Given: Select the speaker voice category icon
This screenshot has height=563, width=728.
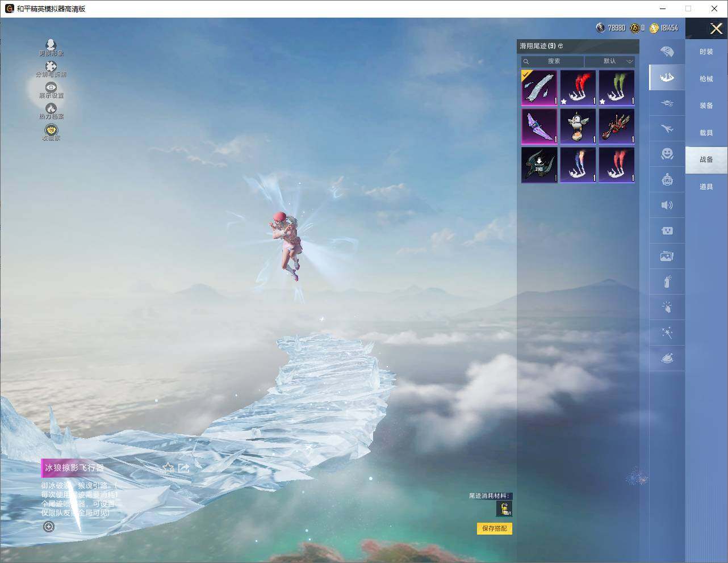Looking at the screenshot, I should tap(667, 205).
